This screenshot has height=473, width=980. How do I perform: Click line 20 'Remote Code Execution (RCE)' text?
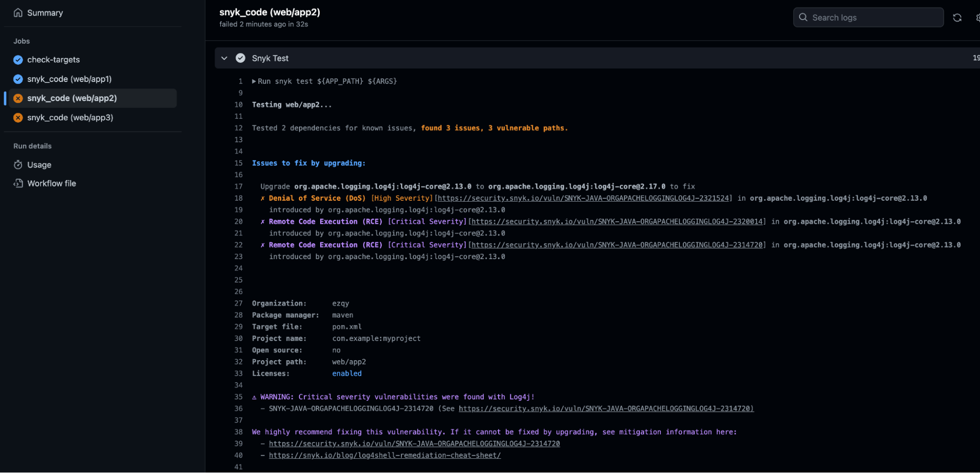tap(326, 222)
